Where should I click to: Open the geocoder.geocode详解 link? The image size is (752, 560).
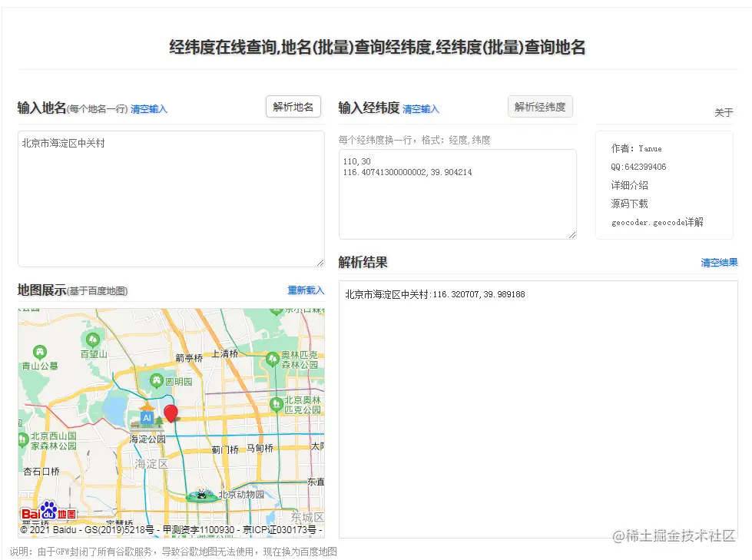(x=657, y=222)
